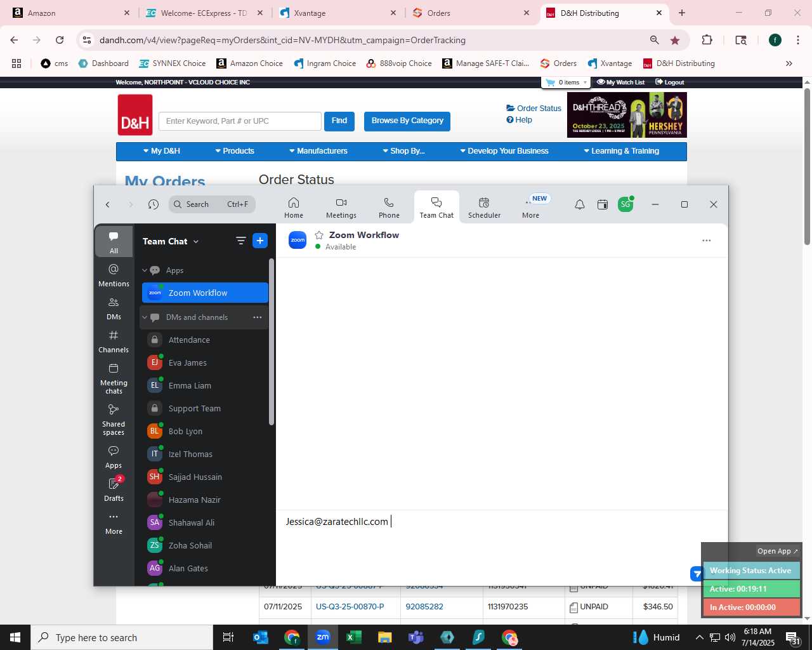Open Learning & Training dropdown
Viewport: 812px width, 650px height.
[622, 151]
